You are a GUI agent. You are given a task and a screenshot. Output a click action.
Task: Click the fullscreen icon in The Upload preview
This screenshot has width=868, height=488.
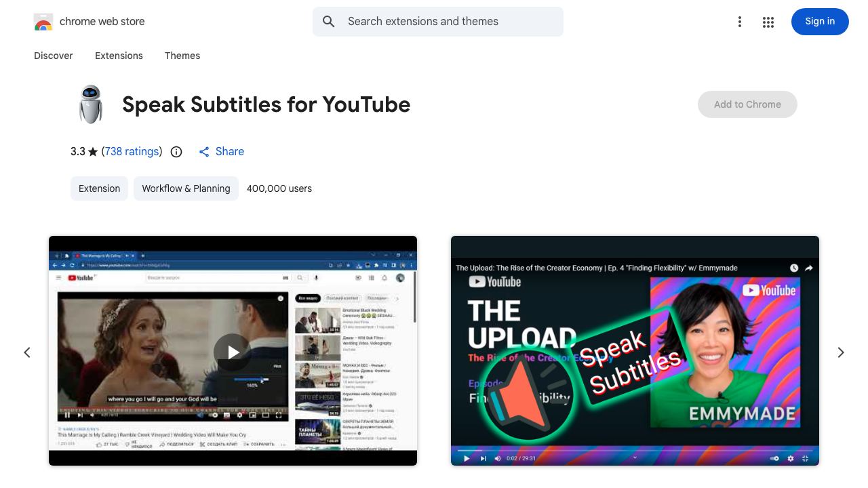point(806,459)
